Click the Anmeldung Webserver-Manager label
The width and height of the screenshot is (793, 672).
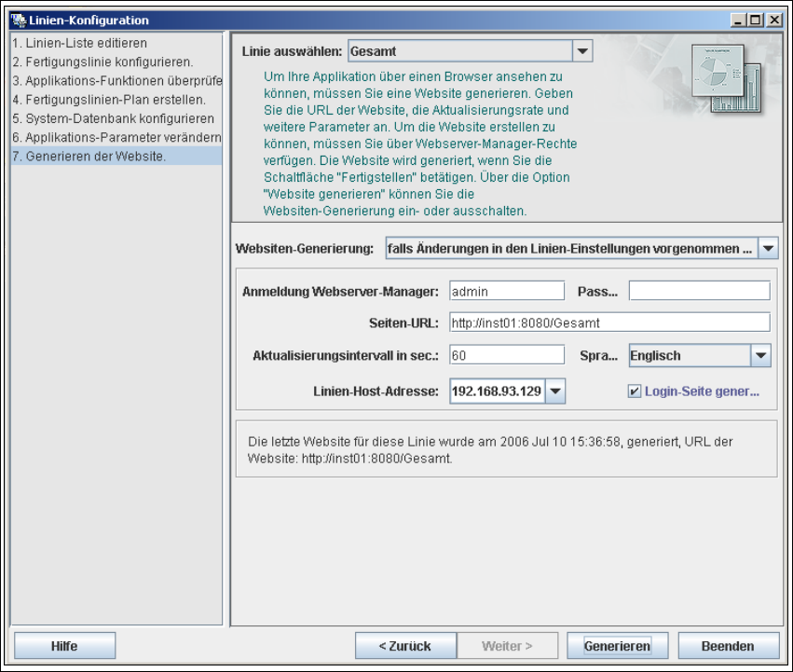tap(340, 292)
